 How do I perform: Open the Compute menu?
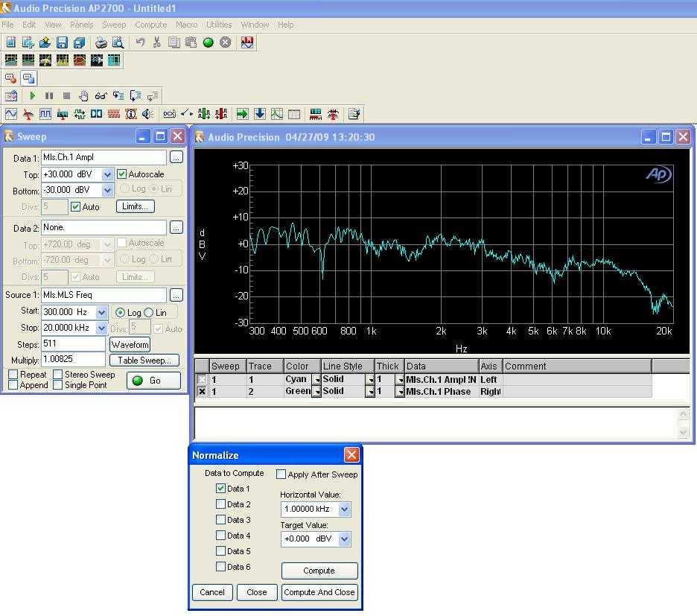[x=151, y=25]
